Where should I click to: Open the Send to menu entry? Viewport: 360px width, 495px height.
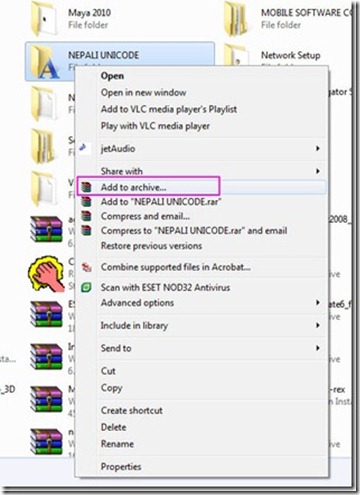tap(116, 348)
